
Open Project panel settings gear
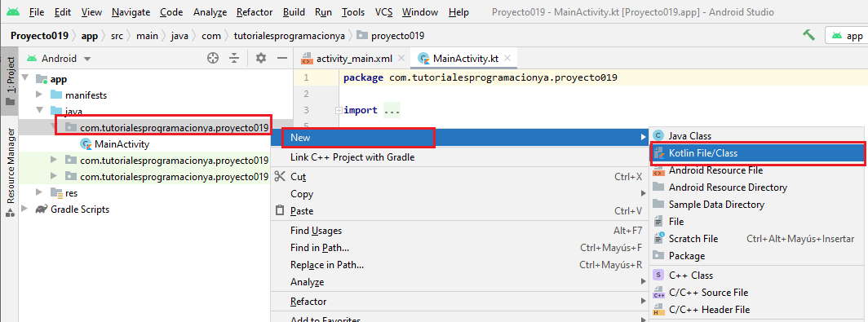coord(261,58)
